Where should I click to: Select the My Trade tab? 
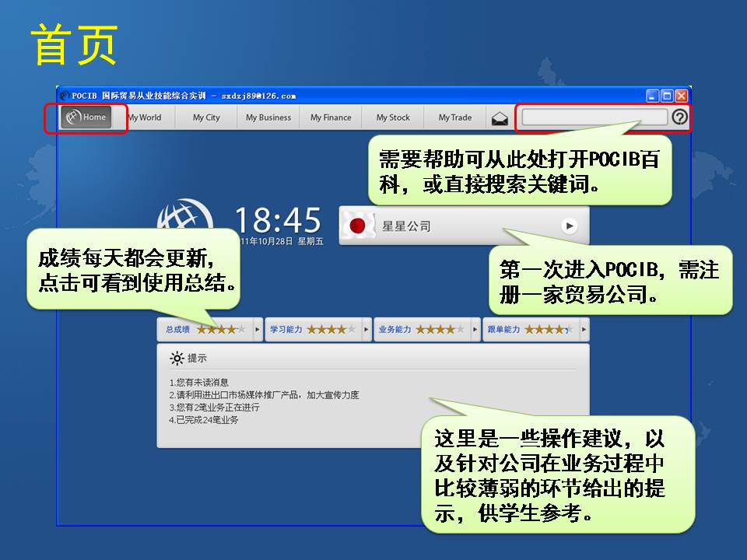[454, 117]
